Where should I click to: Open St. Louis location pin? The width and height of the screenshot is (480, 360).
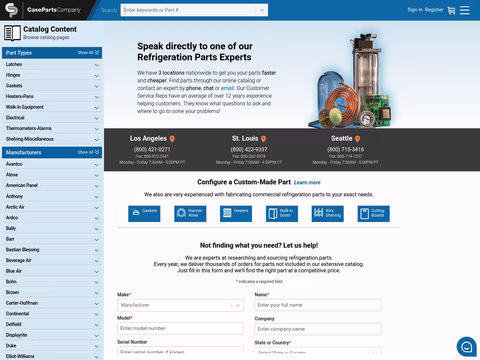(263, 139)
